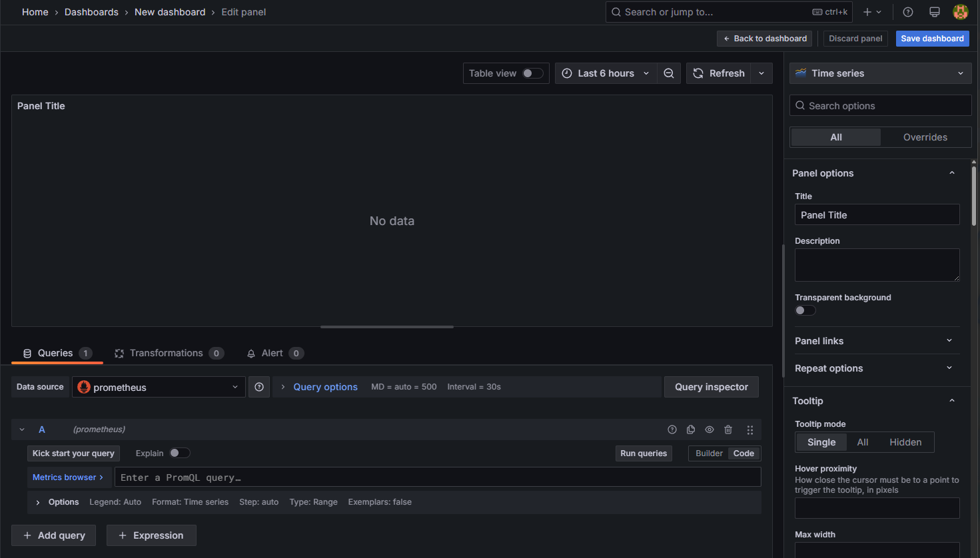Set Tooltip mode to Single
Image resolution: width=980 pixels, height=558 pixels.
[821, 442]
